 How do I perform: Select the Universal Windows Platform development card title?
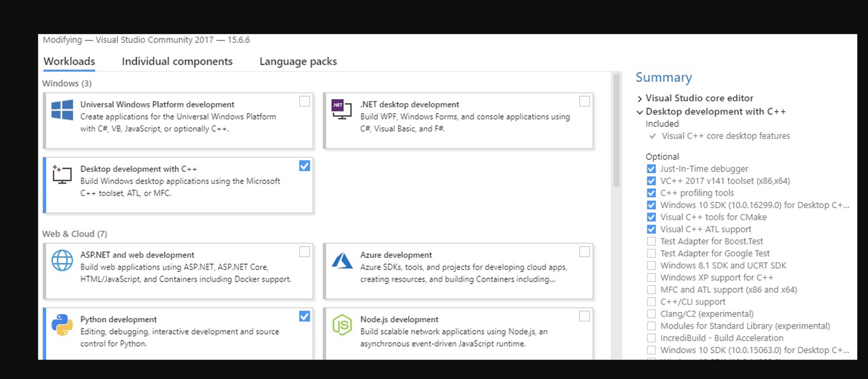[157, 104]
